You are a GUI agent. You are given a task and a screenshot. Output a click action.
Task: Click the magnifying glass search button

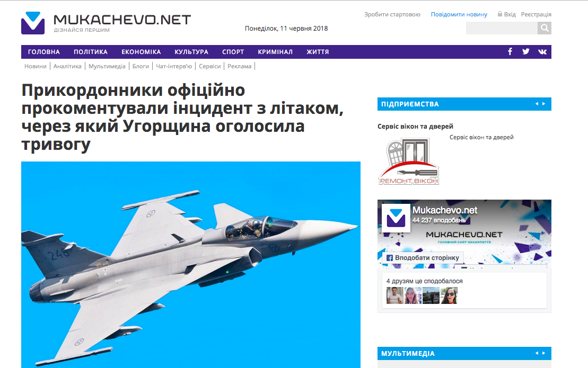545,28
